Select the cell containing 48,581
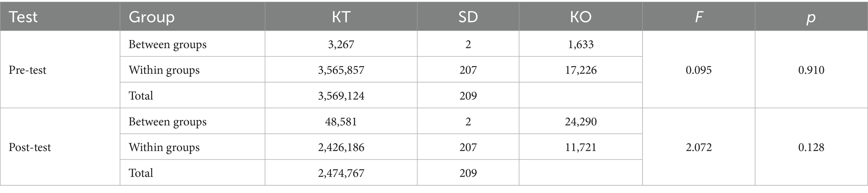Screen dimensions: 868x193 click(x=341, y=122)
